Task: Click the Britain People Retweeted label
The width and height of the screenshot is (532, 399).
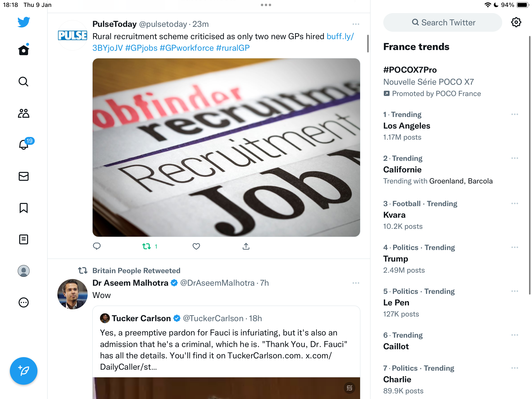Action: point(136,271)
